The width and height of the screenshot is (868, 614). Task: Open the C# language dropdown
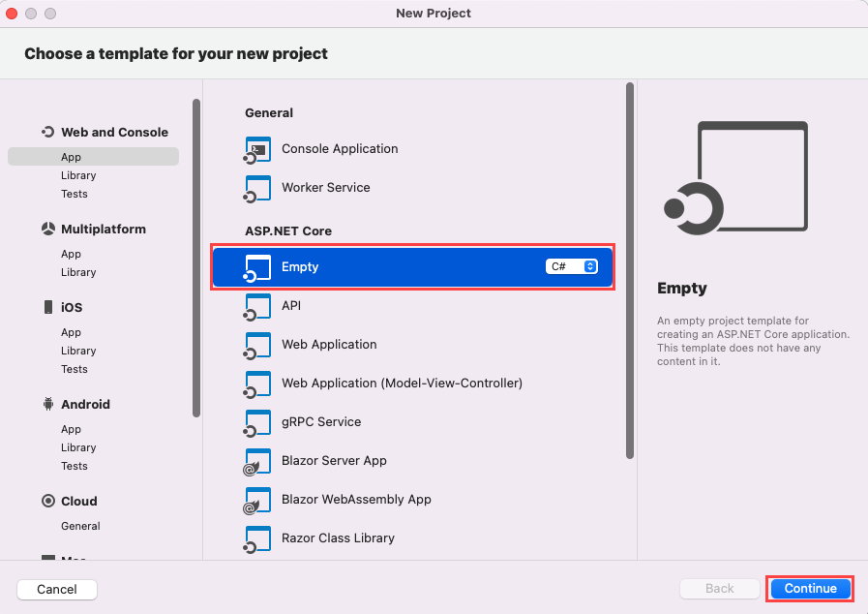coord(571,266)
